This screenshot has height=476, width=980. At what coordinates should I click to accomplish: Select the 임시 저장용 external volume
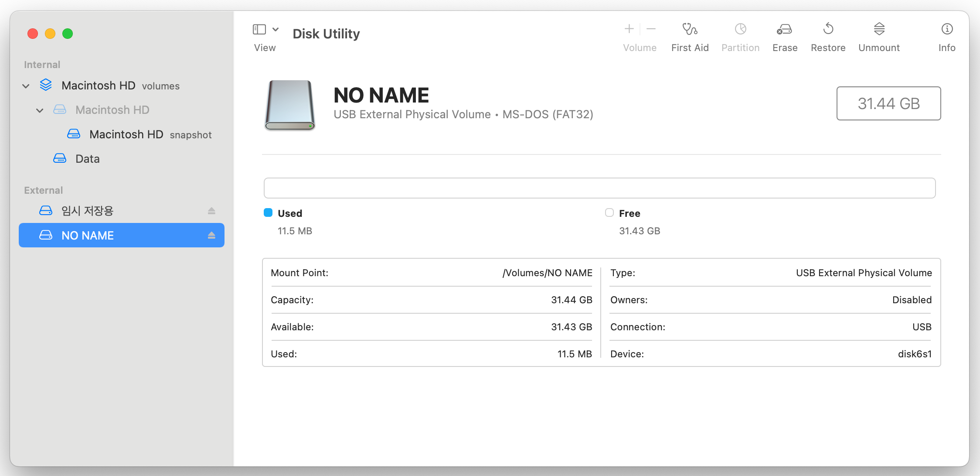(87, 211)
